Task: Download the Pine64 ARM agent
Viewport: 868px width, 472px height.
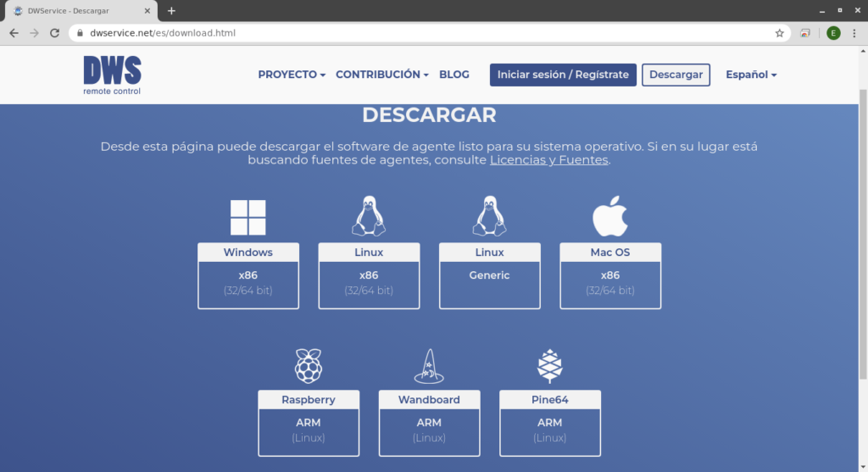Action: (x=549, y=424)
